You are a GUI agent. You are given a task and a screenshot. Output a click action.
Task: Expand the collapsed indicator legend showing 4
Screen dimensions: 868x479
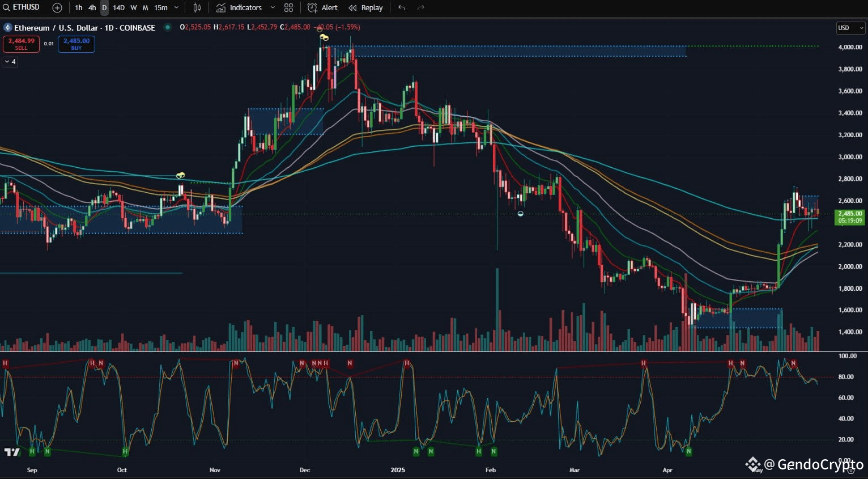10,62
